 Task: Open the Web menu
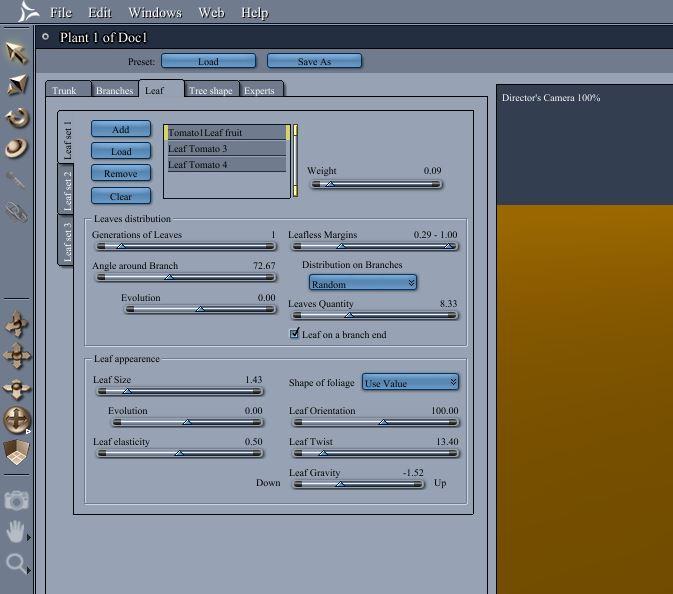tap(211, 12)
